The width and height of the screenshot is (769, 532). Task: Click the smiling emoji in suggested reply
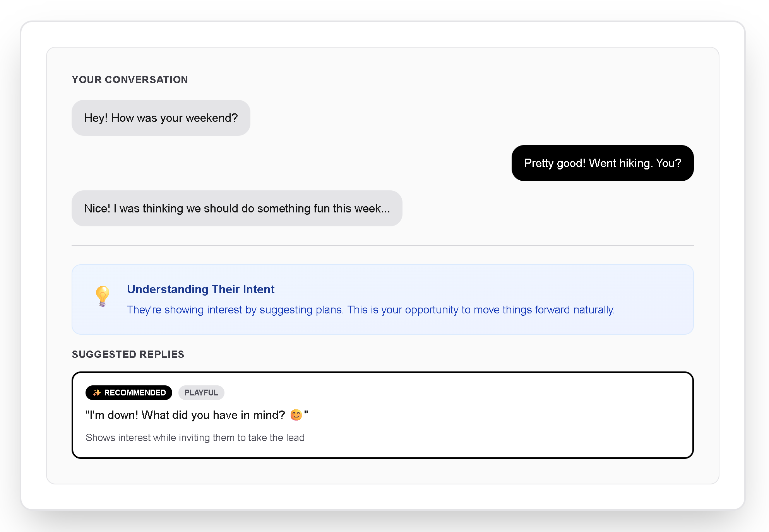tap(296, 415)
